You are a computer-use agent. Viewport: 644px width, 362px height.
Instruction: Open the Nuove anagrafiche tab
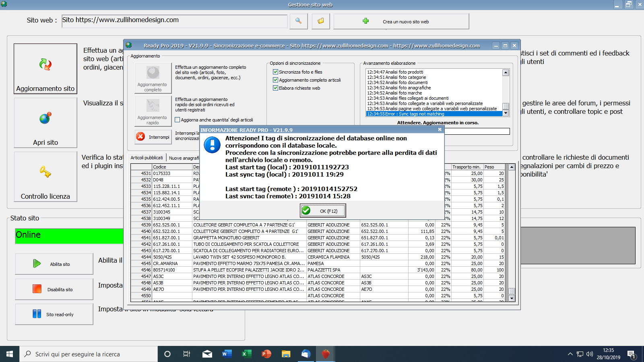(x=184, y=158)
